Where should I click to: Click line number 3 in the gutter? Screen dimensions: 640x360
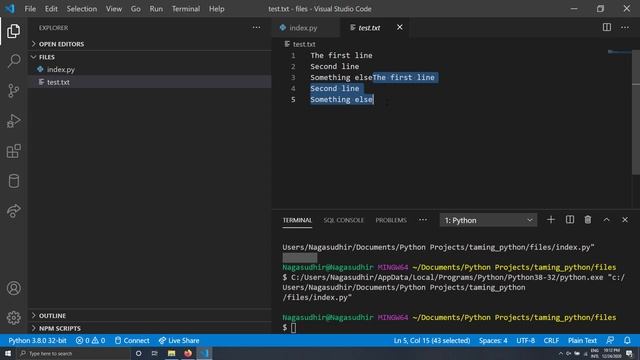tap(293, 77)
